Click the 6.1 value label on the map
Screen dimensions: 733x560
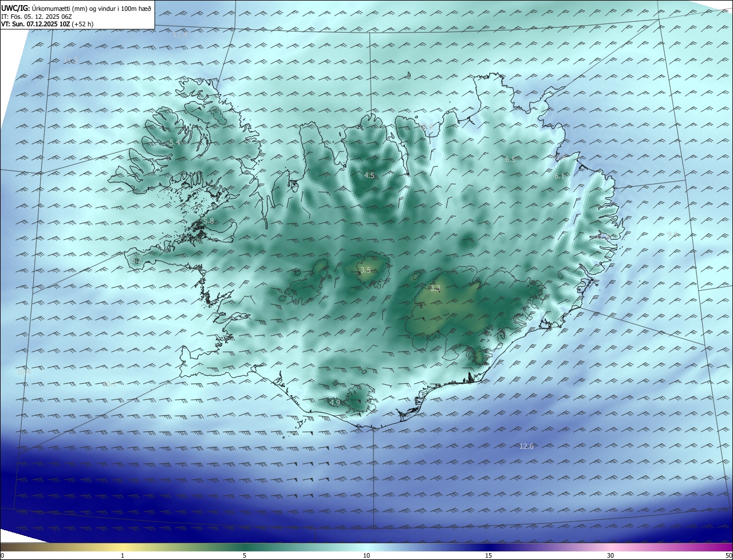point(559,177)
